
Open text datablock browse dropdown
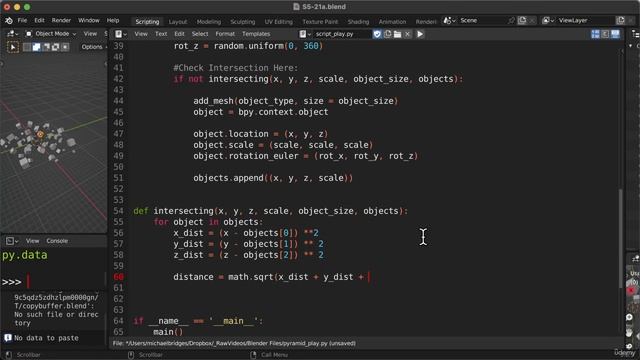point(305,34)
